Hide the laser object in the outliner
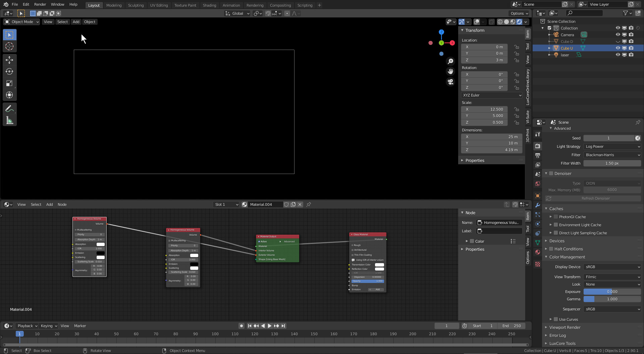644x354 pixels. (x=618, y=55)
